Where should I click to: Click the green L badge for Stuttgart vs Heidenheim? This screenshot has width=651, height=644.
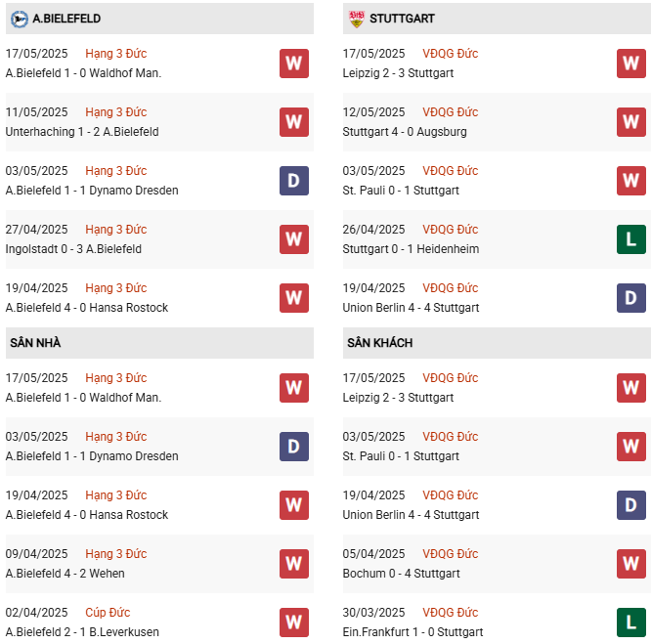tap(631, 239)
